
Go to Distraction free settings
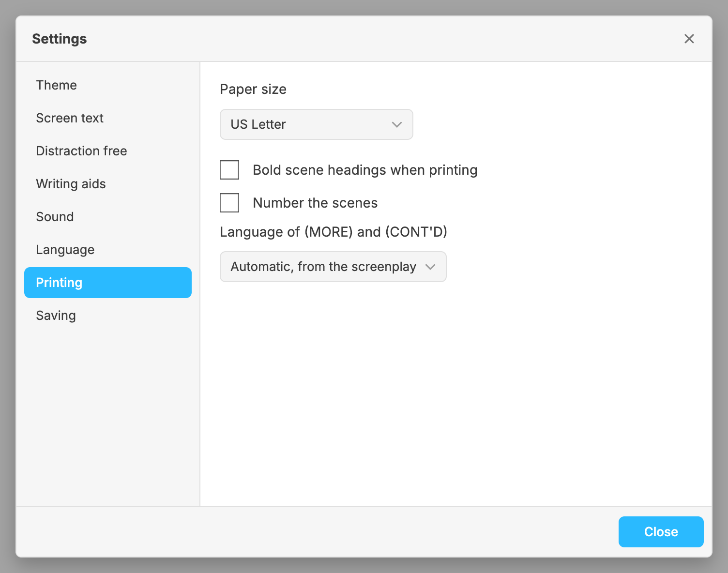[108, 151]
